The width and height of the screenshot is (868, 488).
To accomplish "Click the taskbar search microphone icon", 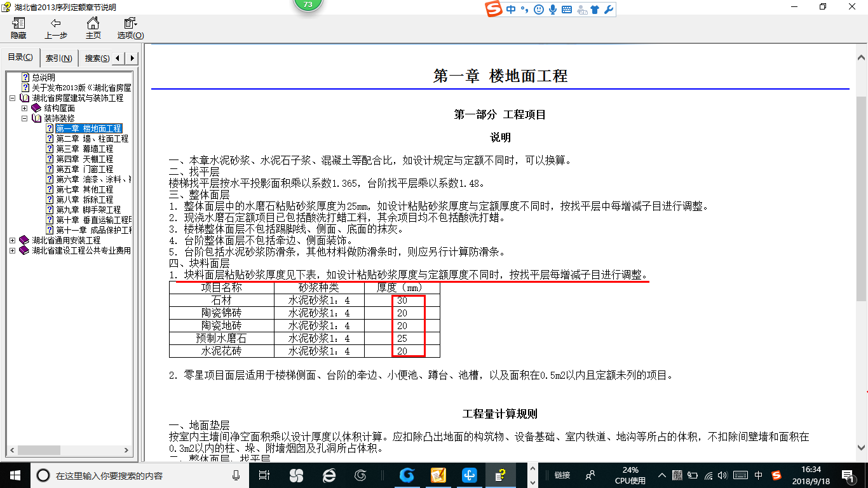I will 236,475.
